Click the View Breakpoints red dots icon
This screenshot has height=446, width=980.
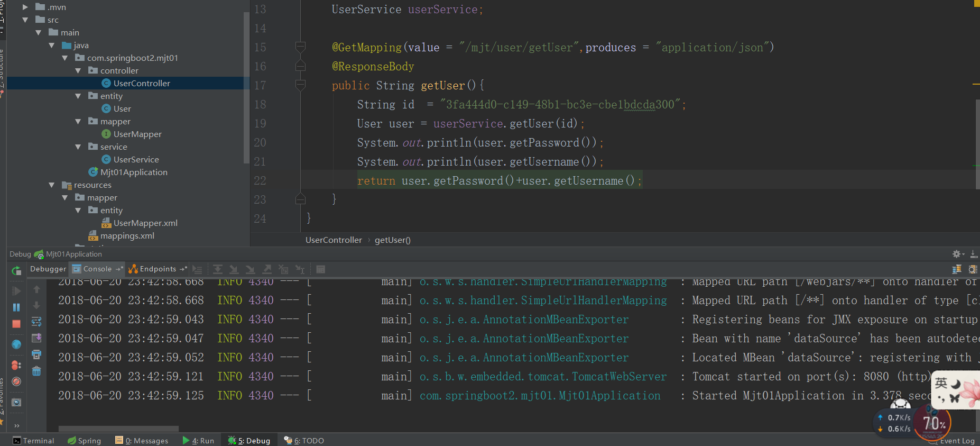tap(16, 365)
